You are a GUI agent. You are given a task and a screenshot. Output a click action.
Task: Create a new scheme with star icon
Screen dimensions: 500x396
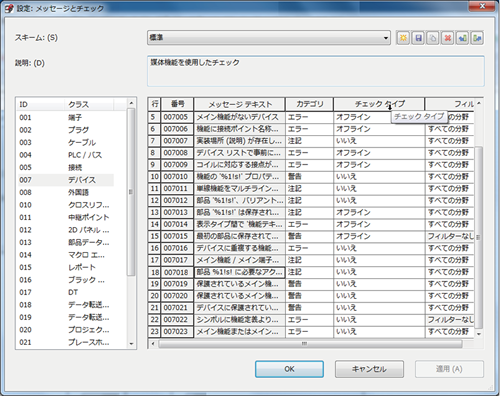pyautogui.click(x=403, y=38)
